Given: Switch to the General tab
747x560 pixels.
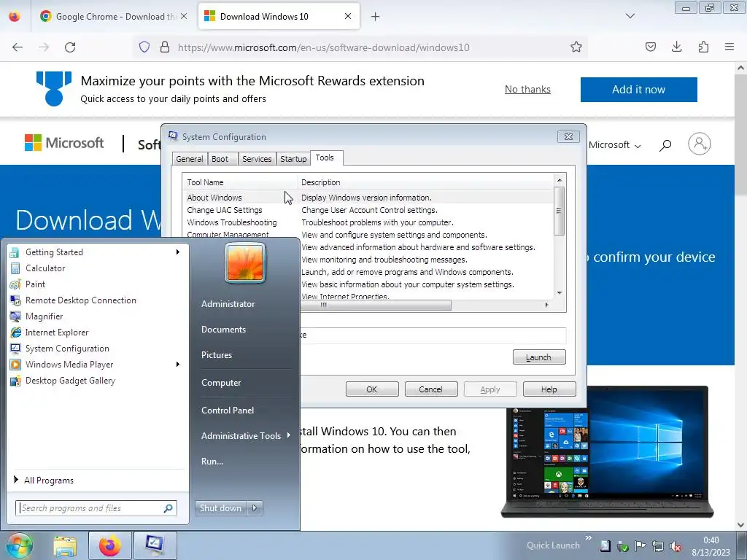Looking at the screenshot, I should (x=189, y=159).
